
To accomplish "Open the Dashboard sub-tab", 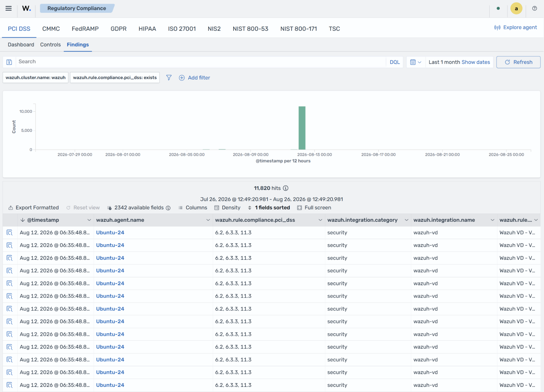I will (x=21, y=45).
